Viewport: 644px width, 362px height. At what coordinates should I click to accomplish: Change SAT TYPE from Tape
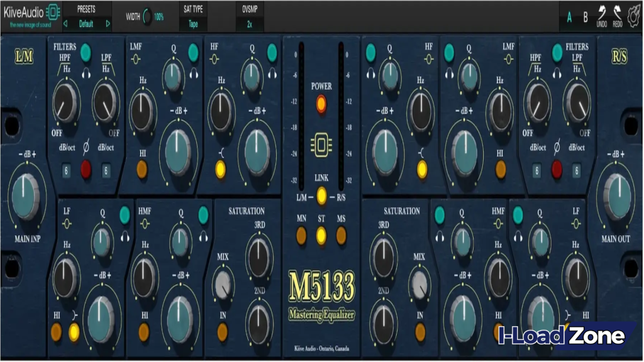pyautogui.click(x=192, y=23)
